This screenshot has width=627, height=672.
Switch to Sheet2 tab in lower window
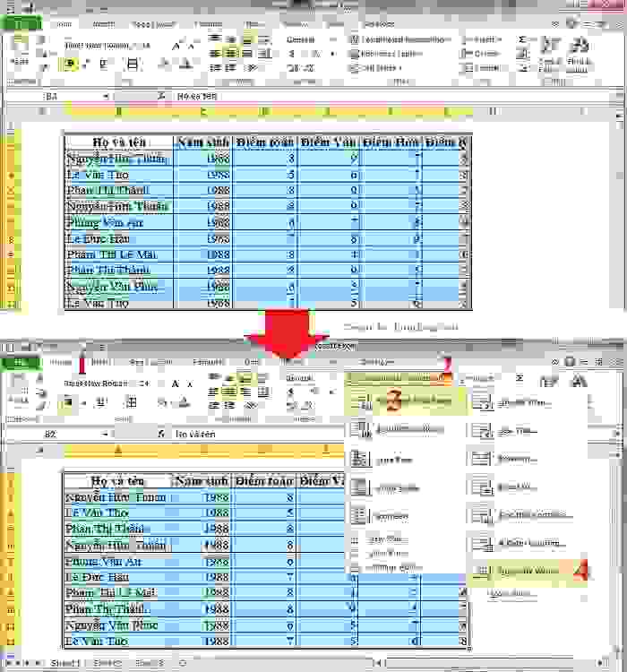click(x=107, y=663)
